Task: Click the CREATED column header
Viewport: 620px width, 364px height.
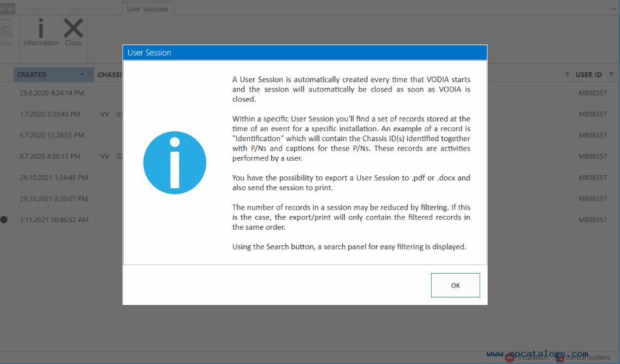Action: coord(54,75)
